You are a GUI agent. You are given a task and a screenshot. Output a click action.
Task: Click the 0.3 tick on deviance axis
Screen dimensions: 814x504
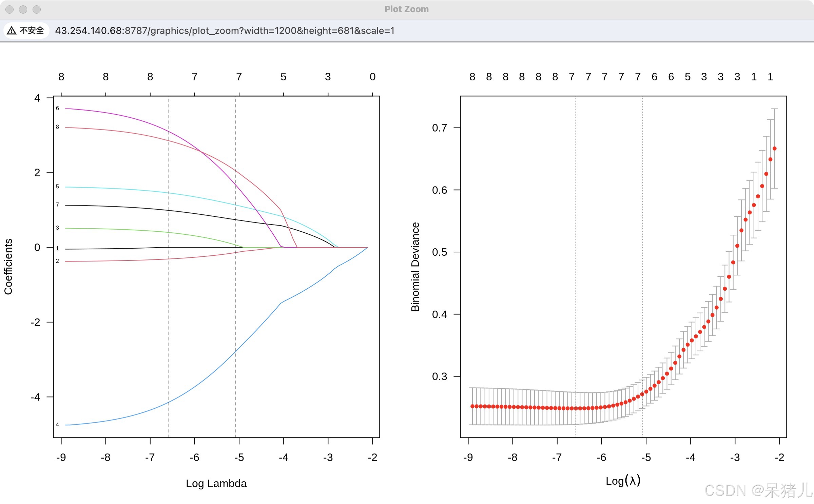tap(440, 376)
